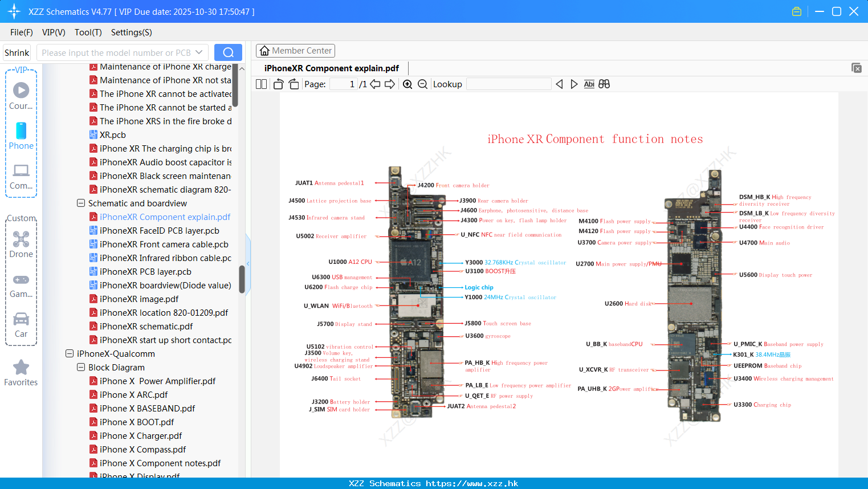
Task: Rotate page clockwise icon
Action: pyautogui.click(x=294, y=84)
